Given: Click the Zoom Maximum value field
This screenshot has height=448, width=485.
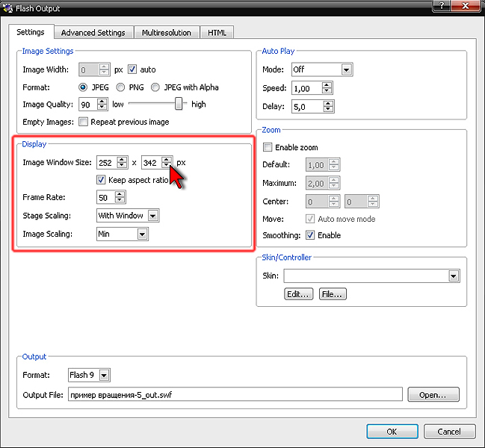Looking at the screenshot, I should pos(317,183).
